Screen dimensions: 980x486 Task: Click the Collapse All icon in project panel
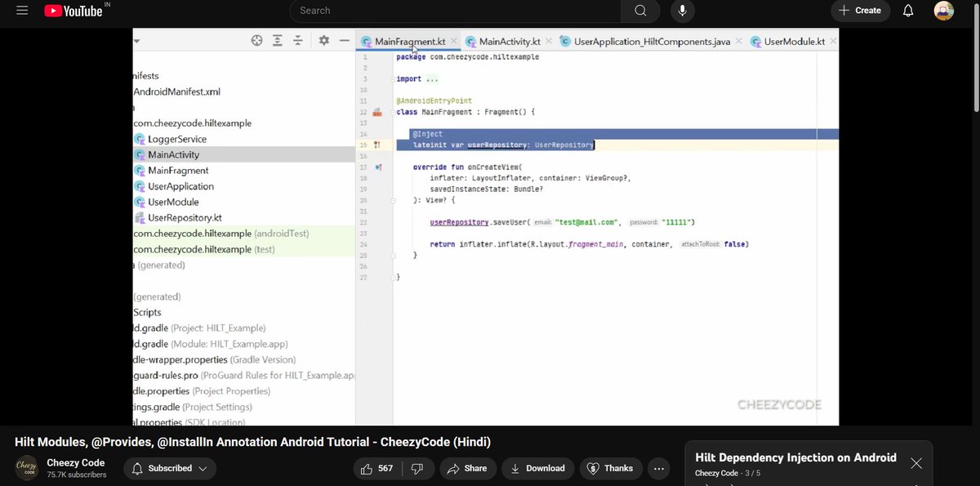tap(298, 40)
